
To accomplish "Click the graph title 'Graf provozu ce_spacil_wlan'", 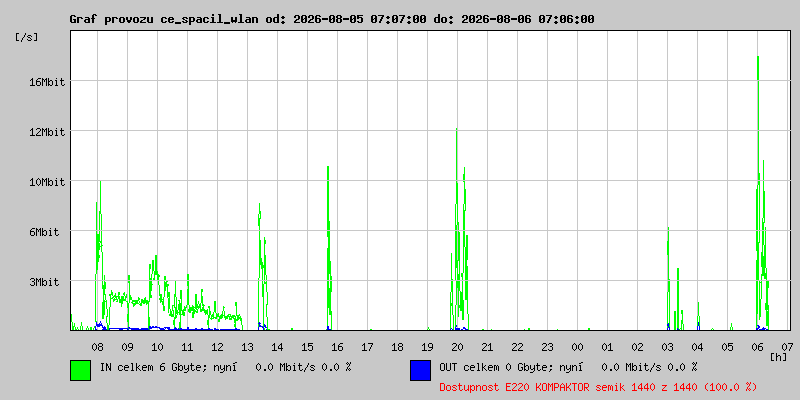I will point(166,19).
